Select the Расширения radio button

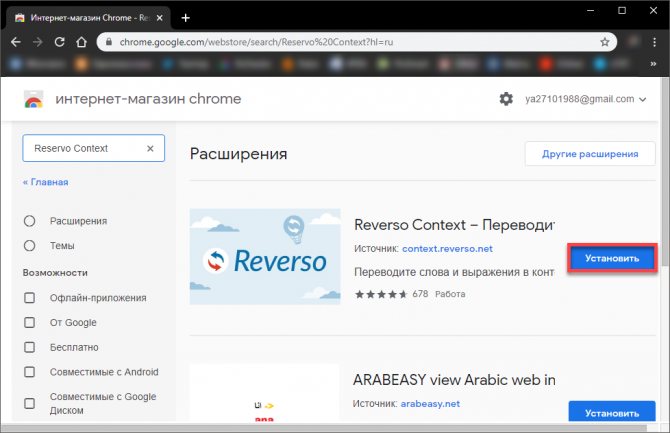point(29,221)
